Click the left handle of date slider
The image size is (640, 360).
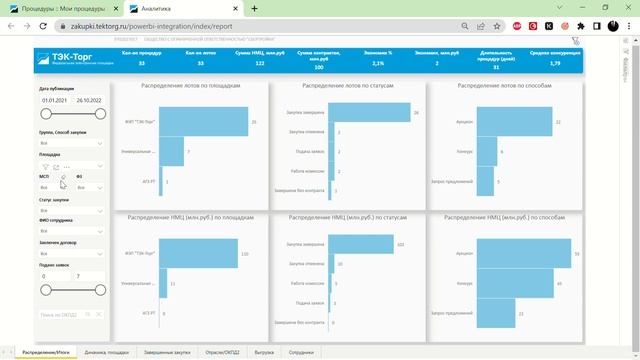pyautogui.click(x=46, y=114)
